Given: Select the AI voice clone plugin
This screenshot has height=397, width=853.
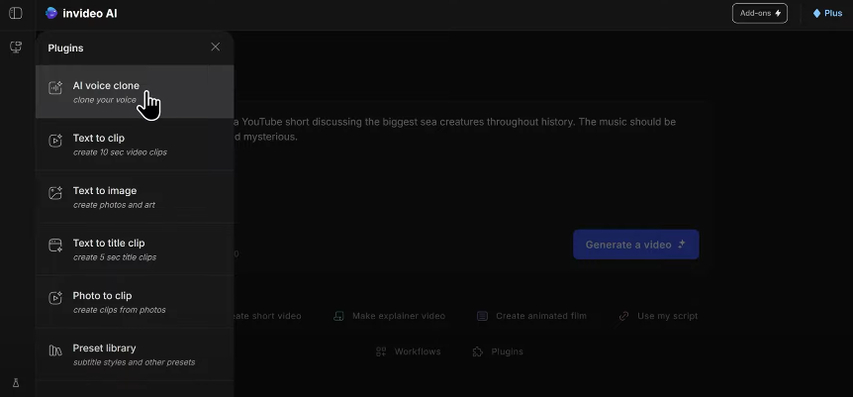Looking at the screenshot, I should (135, 91).
